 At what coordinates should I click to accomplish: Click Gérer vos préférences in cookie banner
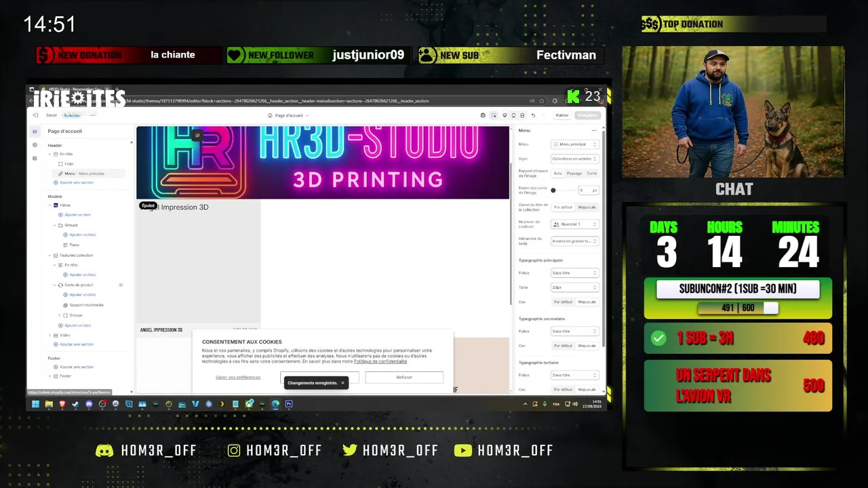(238, 378)
